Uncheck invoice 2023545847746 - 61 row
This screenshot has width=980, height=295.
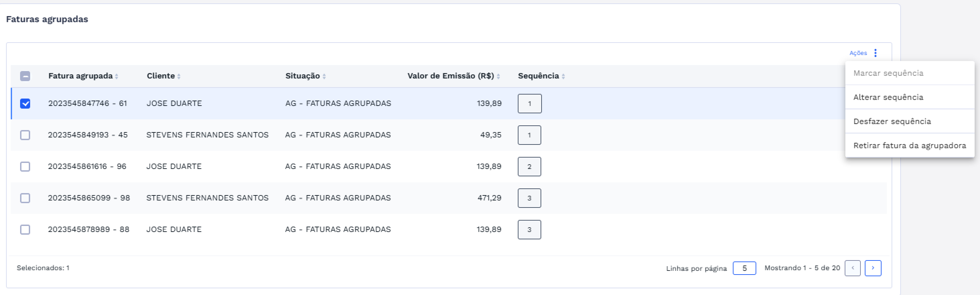click(x=25, y=104)
